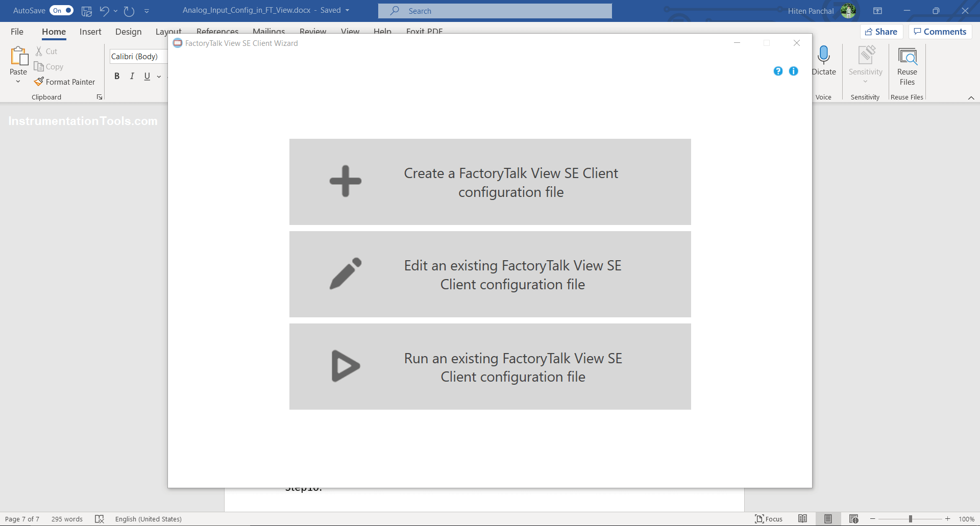Click the Hiten Panchal account name
This screenshot has height=526, width=980.
pyautogui.click(x=811, y=11)
